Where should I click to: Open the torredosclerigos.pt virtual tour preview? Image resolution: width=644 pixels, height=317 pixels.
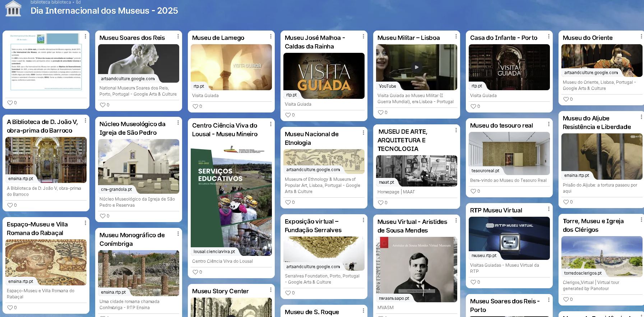602,257
